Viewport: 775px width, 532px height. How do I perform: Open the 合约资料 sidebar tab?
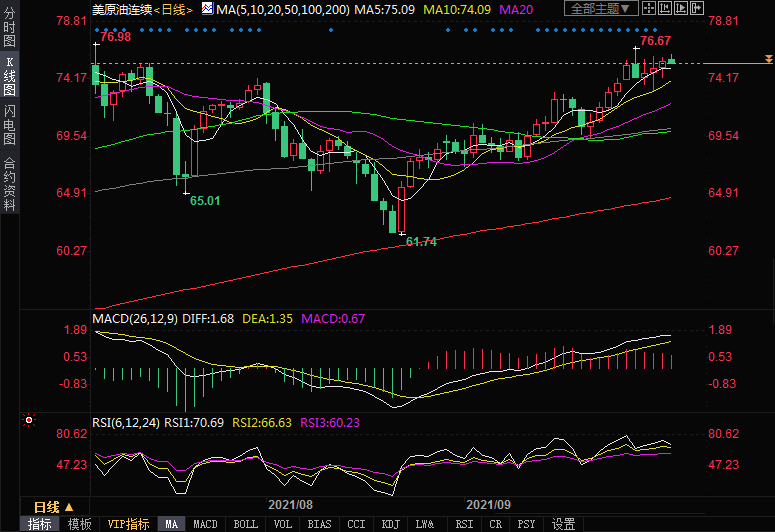click(x=9, y=184)
